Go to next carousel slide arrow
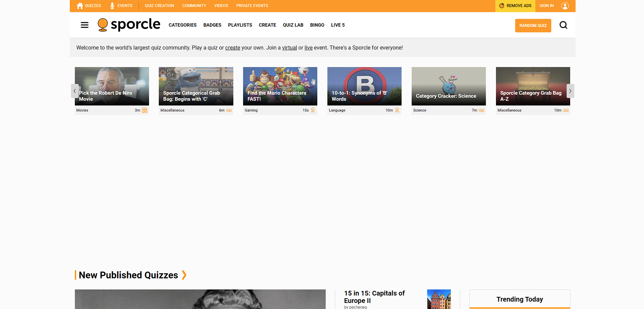 click(570, 91)
